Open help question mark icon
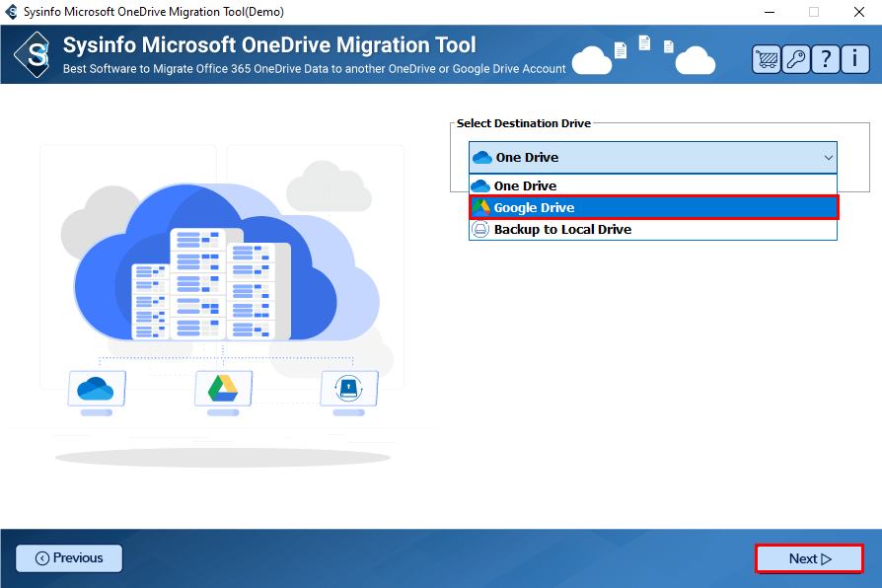The width and height of the screenshot is (882, 588). 826,59
